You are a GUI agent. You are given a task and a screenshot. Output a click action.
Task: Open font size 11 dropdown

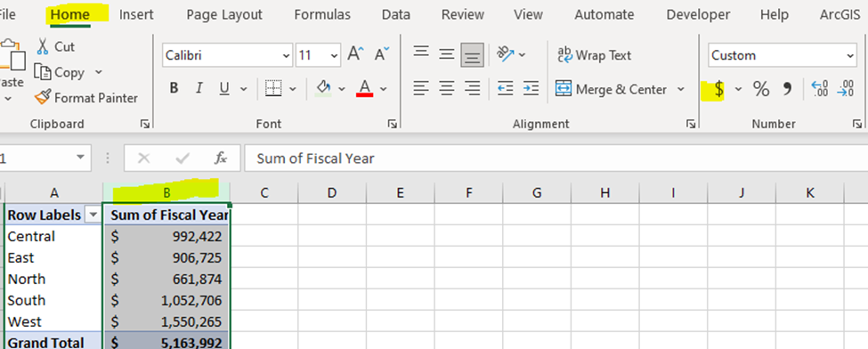pyautogui.click(x=334, y=55)
